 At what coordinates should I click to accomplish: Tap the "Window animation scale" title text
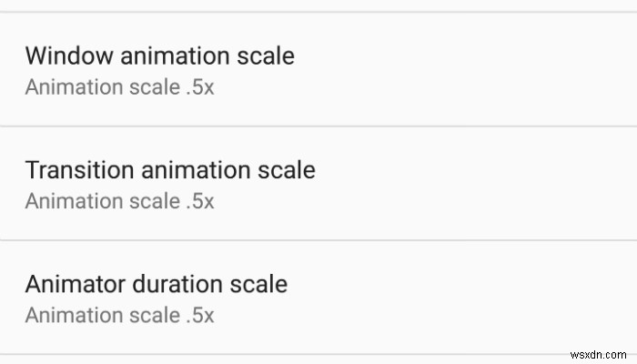[x=159, y=56]
